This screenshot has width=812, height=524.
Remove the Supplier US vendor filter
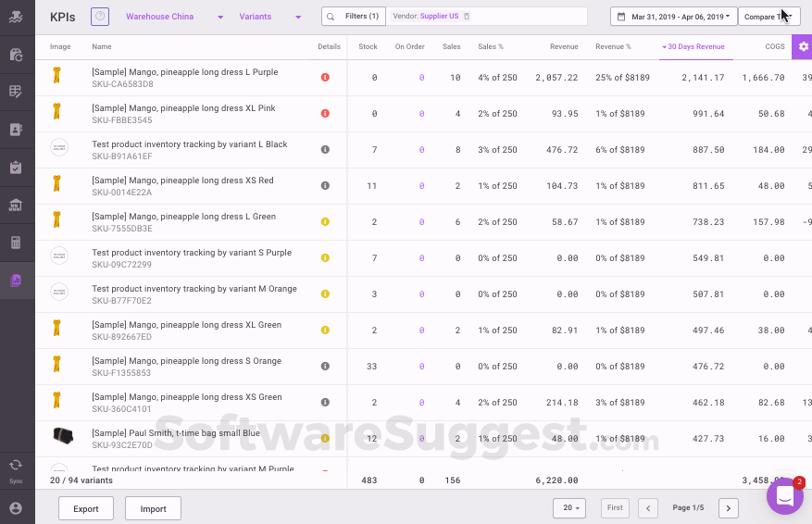click(x=467, y=17)
